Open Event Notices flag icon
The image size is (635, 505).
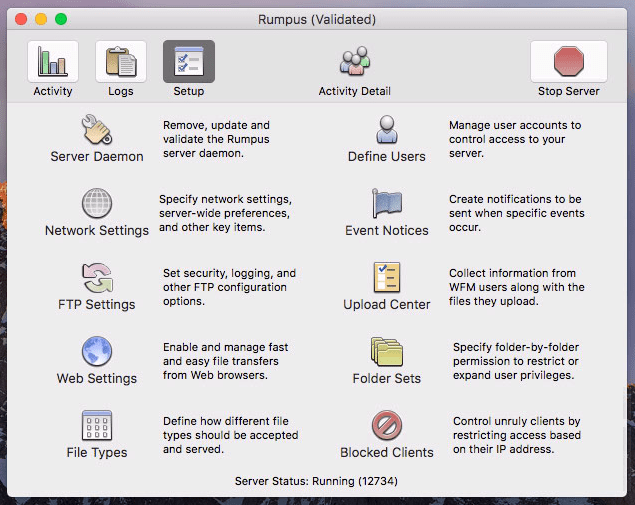point(387,203)
